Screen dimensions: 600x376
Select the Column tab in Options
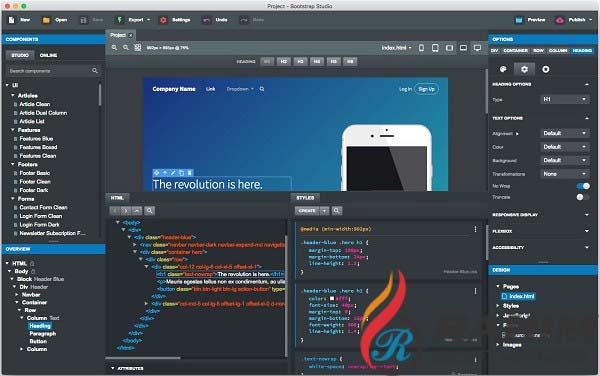(x=558, y=50)
